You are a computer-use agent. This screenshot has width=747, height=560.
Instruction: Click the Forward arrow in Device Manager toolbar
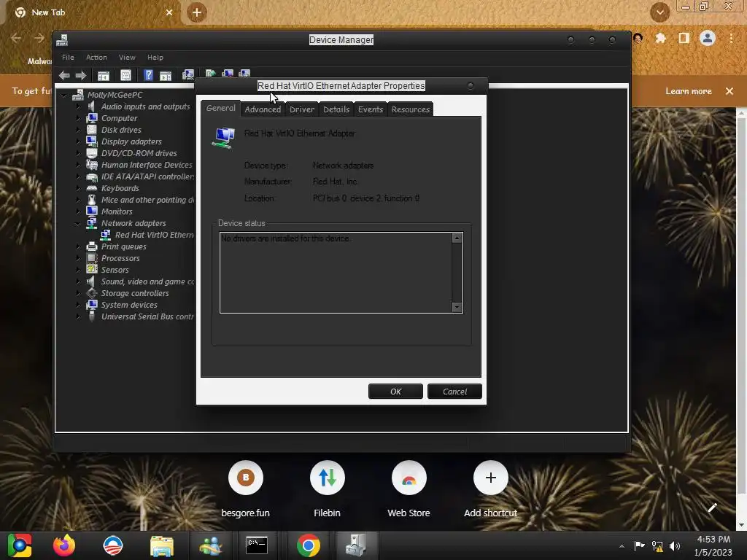point(80,75)
